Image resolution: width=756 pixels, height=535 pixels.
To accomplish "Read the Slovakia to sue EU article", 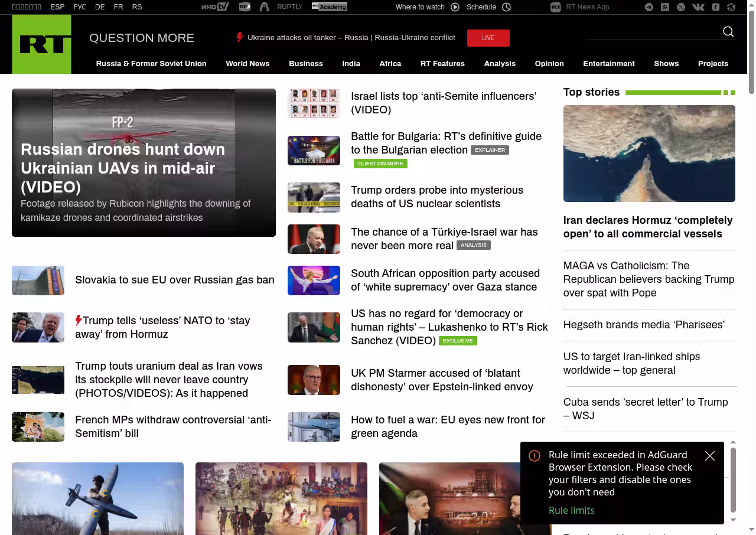I will point(174,280).
